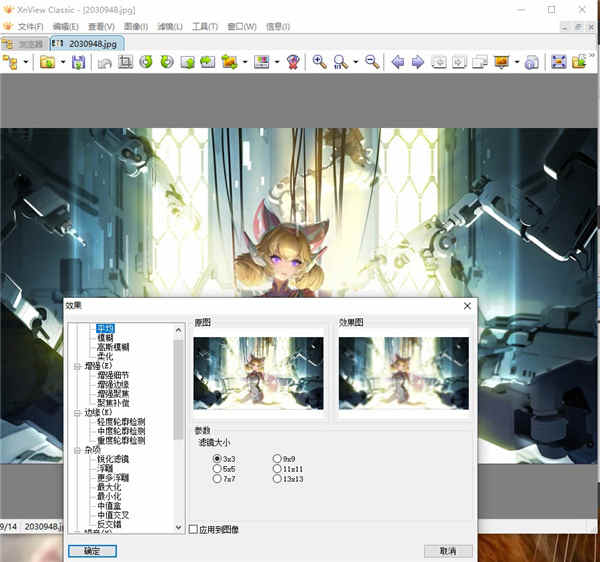Open dropdown arrow next to slideshow icon
This screenshot has width=600, height=562.
click(517, 62)
